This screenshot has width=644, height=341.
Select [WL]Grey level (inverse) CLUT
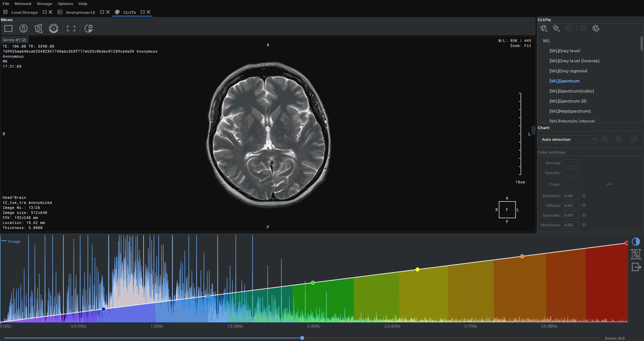click(574, 61)
